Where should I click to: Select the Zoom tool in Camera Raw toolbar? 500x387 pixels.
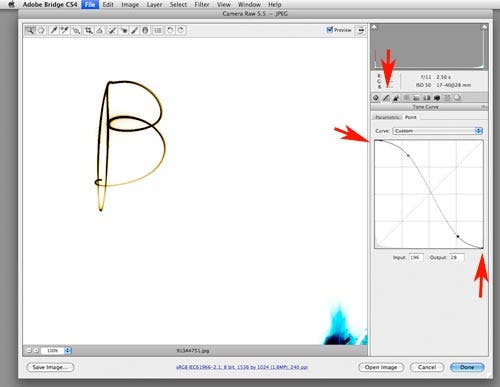tap(30, 30)
